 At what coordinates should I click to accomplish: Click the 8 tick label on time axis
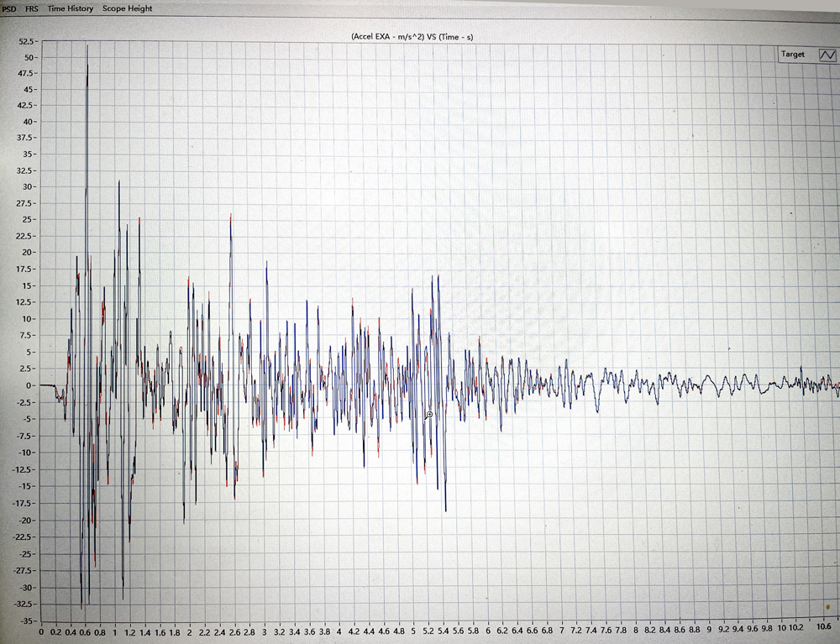pos(636,631)
